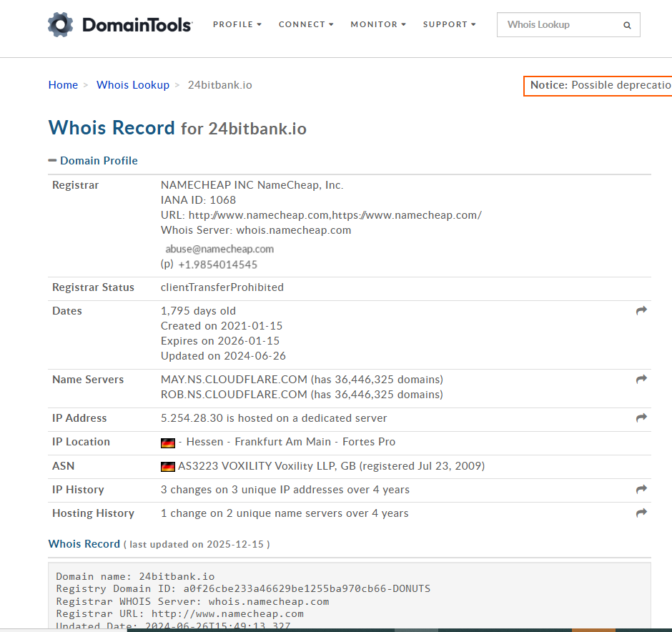
Task: Click the Expires on 2026-01-15 date
Action: [220, 341]
